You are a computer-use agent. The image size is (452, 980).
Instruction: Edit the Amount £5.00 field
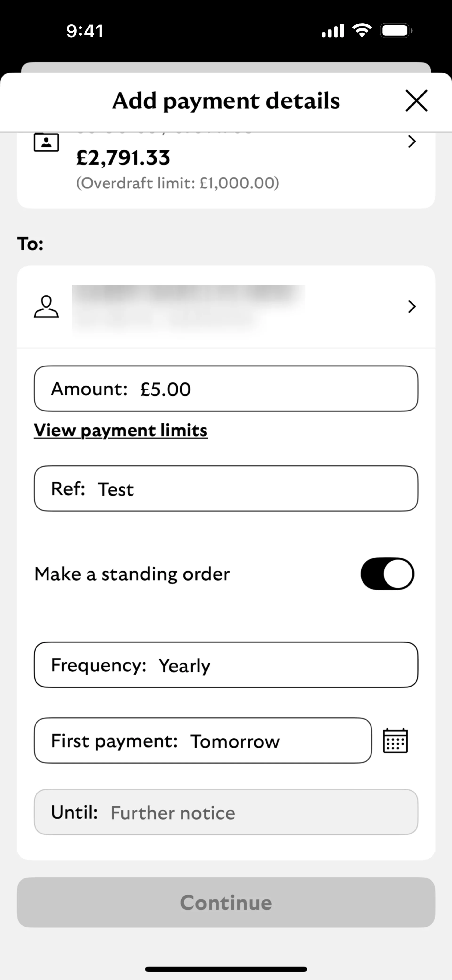(x=226, y=389)
